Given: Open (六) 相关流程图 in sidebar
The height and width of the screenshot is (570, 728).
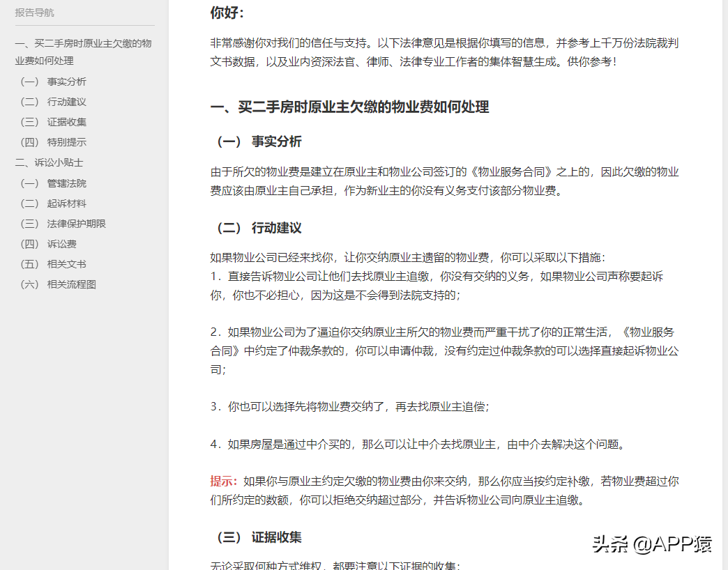Looking at the screenshot, I should pos(58,284).
